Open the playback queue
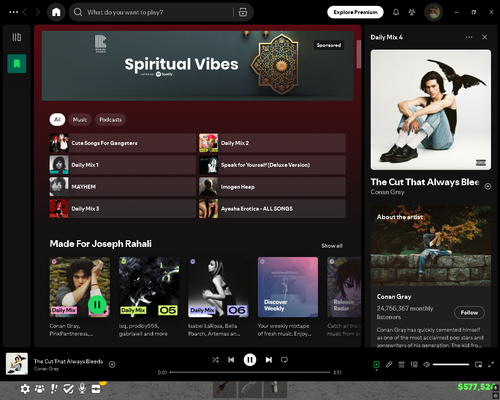The image size is (500, 400). 402,365
